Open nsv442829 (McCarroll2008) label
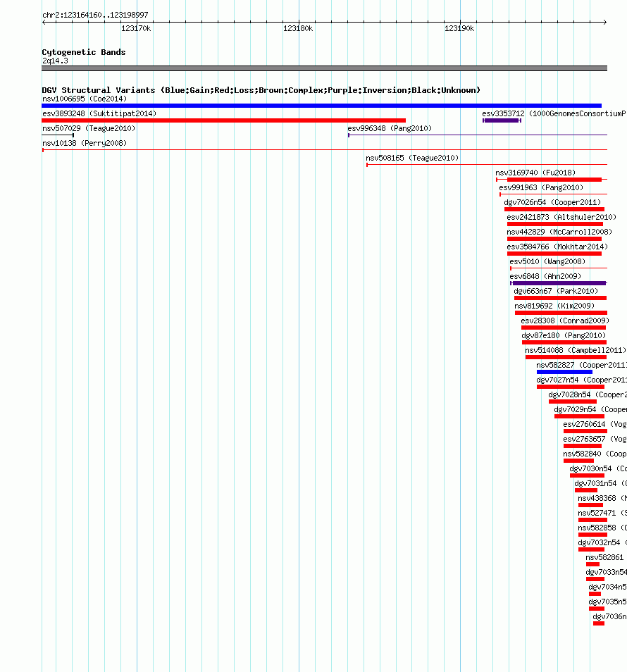627x672 pixels. pyautogui.click(x=559, y=232)
